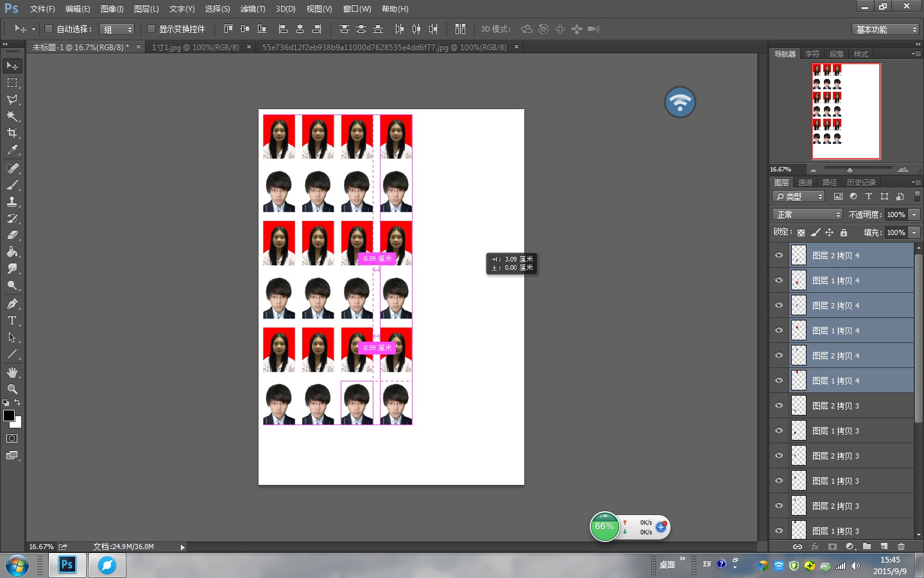Open the blend mode 正常 dropdown
The height and width of the screenshot is (578, 924).
click(807, 215)
